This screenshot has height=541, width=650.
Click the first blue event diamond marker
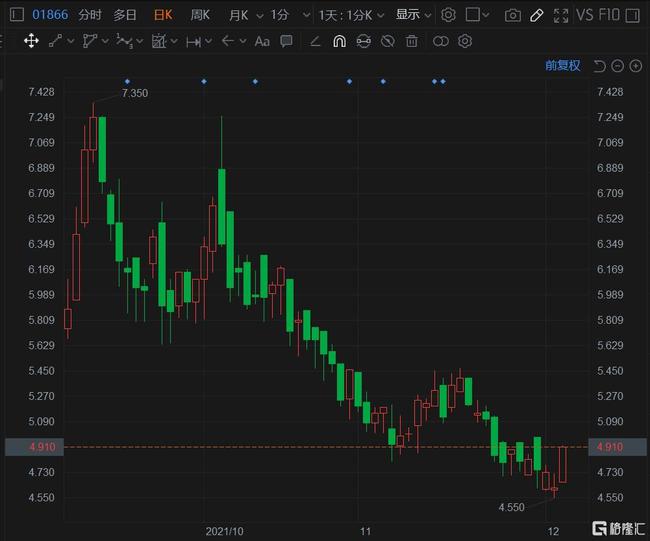127,81
